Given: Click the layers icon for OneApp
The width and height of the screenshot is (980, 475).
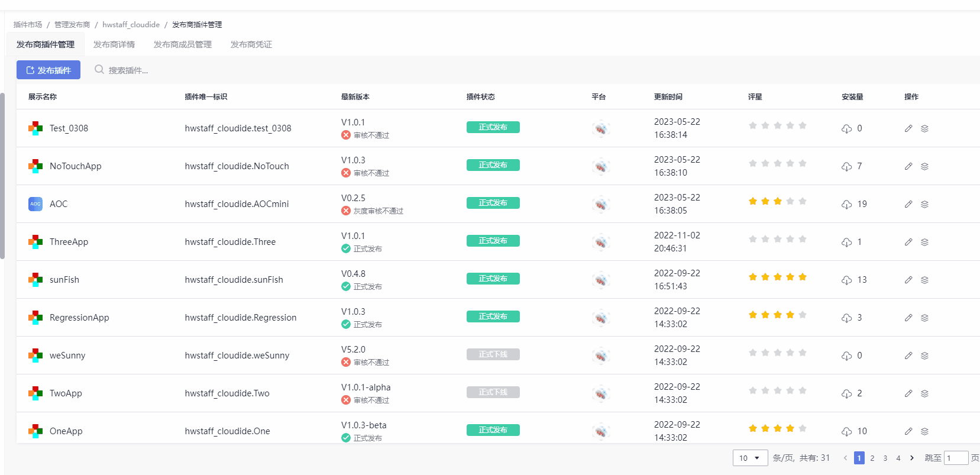Looking at the screenshot, I should click(924, 431).
